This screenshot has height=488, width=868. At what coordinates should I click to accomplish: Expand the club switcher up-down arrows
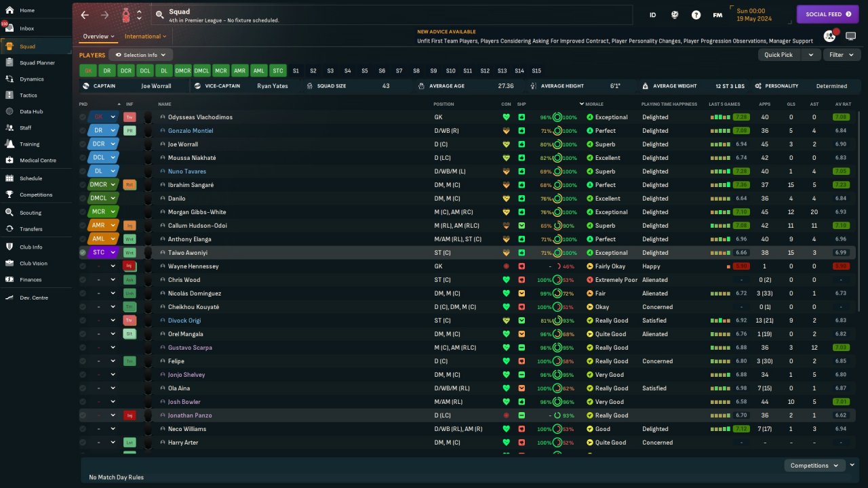point(139,15)
